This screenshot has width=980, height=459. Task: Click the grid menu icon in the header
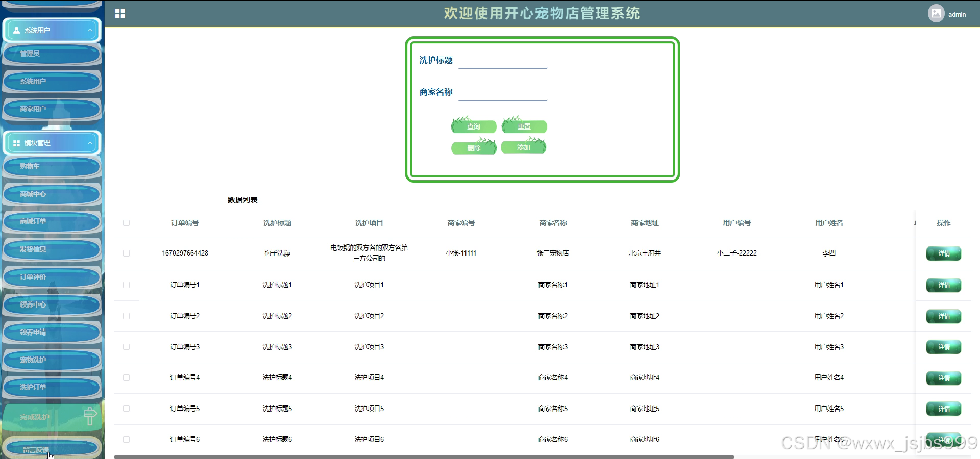pos(120,14)
